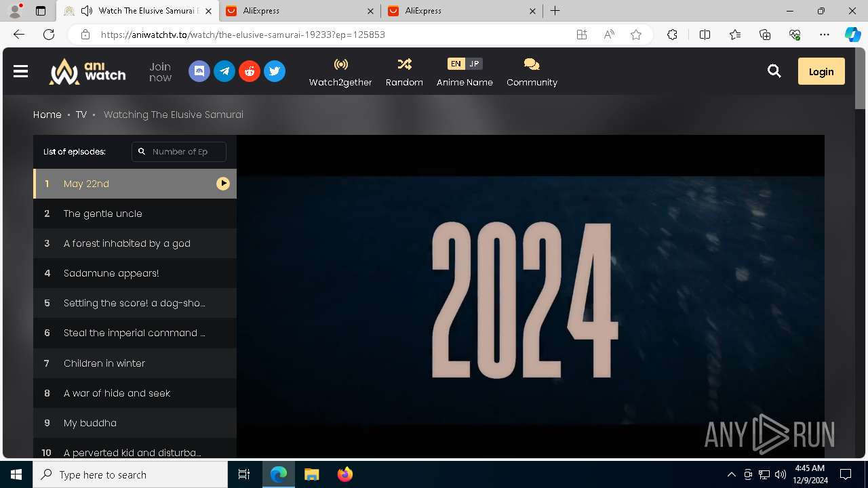The image size is (868, 488).
Task: Mute the audio icon on the Elusive Samurai tab
Action: pyautogui.click(x=86, y=11)
